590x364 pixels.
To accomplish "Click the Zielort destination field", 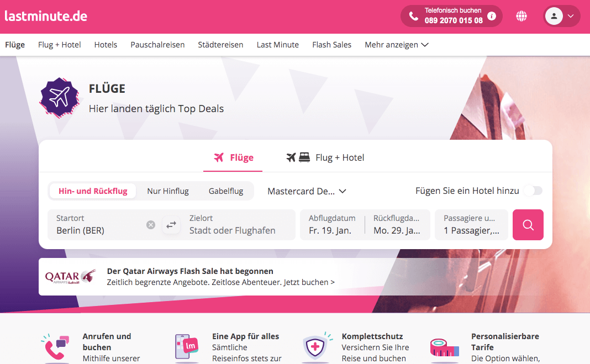I will coord(239,225).
